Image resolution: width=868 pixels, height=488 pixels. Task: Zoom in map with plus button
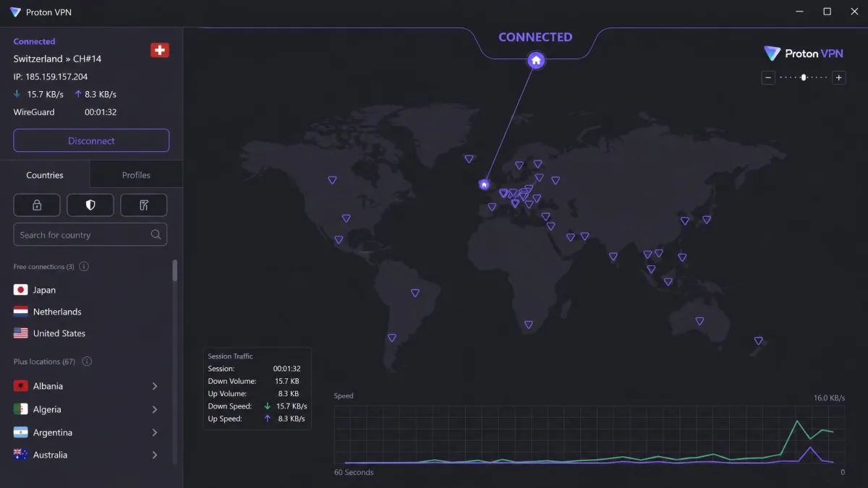839,77
